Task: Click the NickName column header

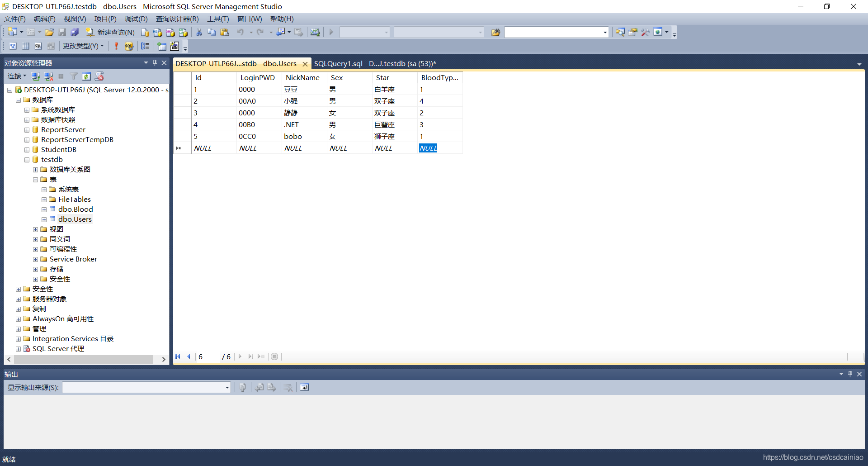Action: pyautogui.click(x=304, y=77)
